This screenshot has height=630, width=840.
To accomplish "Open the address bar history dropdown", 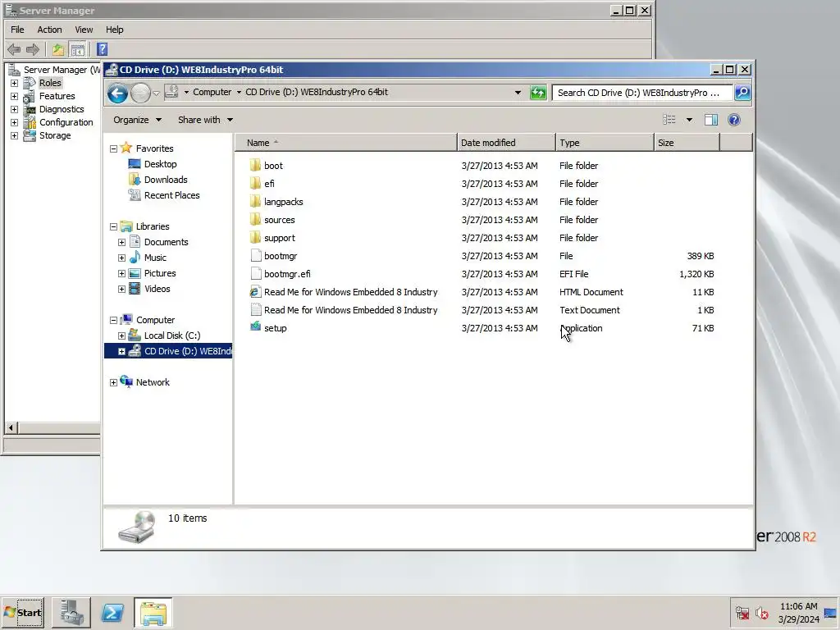I will 518,93.
